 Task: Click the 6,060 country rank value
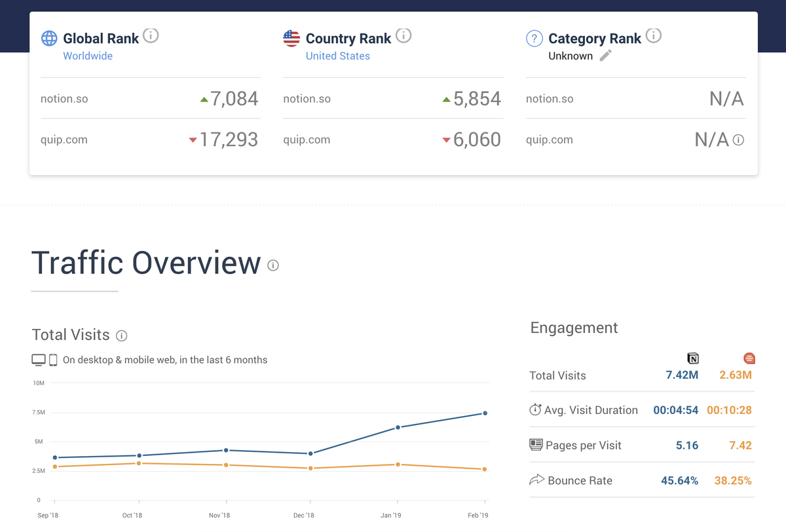pos(477,140)
